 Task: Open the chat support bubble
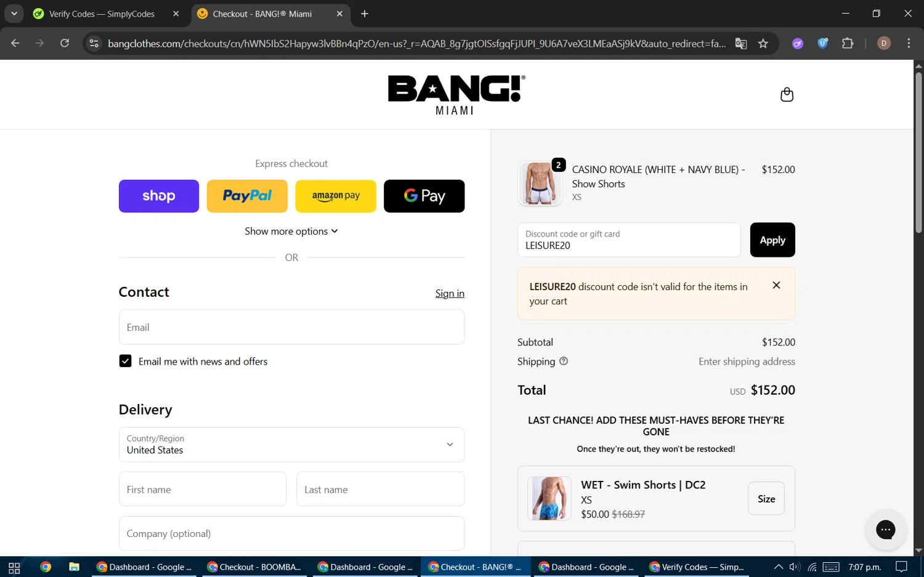coord(886,530)
